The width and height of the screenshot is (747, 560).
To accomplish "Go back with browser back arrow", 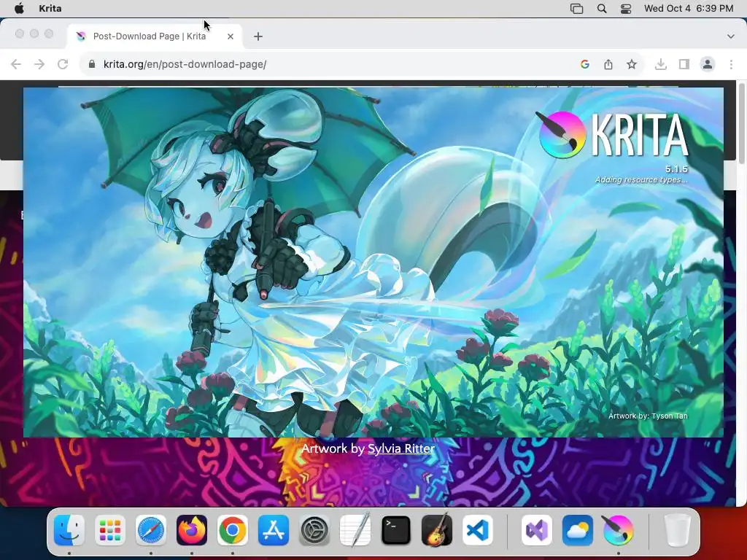I will pyautogui.click(x=16, y=64).
